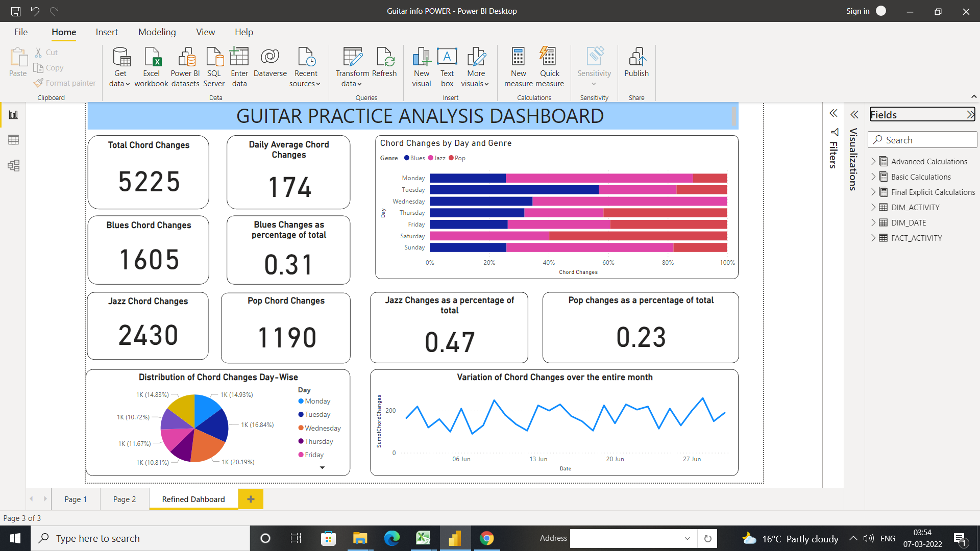This screenshot has width=980, height=551.
Task: Expand the DIM_ACTIVITY table in Fields
Action: click(873, 207)
